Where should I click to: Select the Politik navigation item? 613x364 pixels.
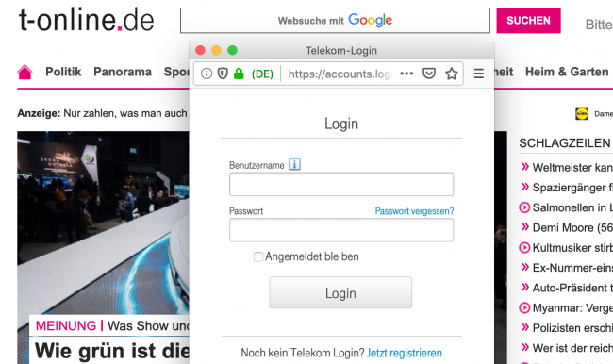(63, 72)
